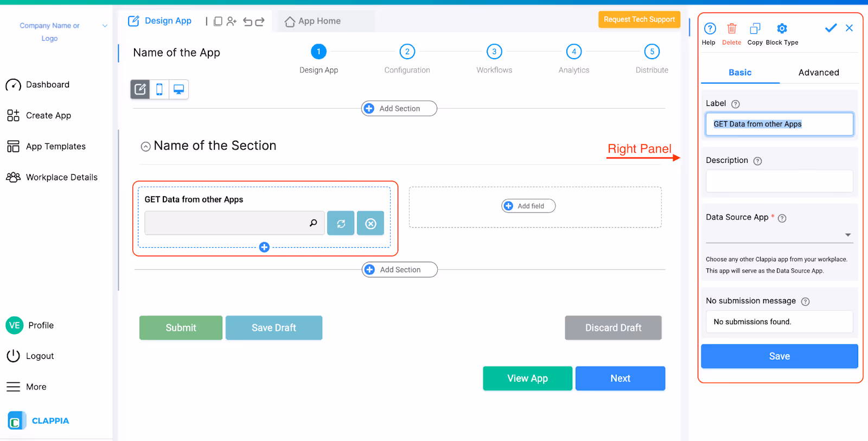868x441 pixels.
Task: Click the green Submit button
Action: pos(181,328)
